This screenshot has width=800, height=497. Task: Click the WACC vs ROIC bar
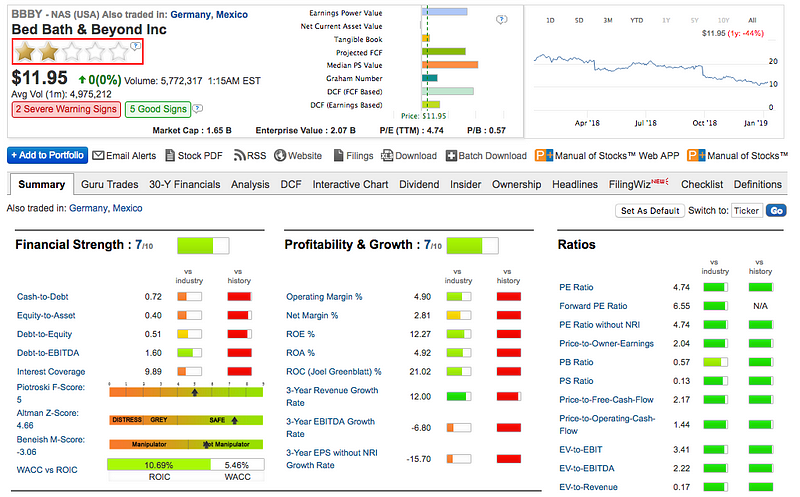186,465
